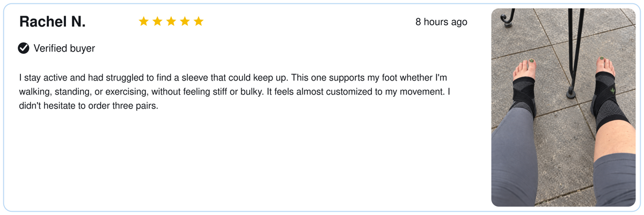Image resolution: width=644 pixels, height=215 pixels.
Task: Choose the fourth yellow star
Action: click(x=185, y=21)
